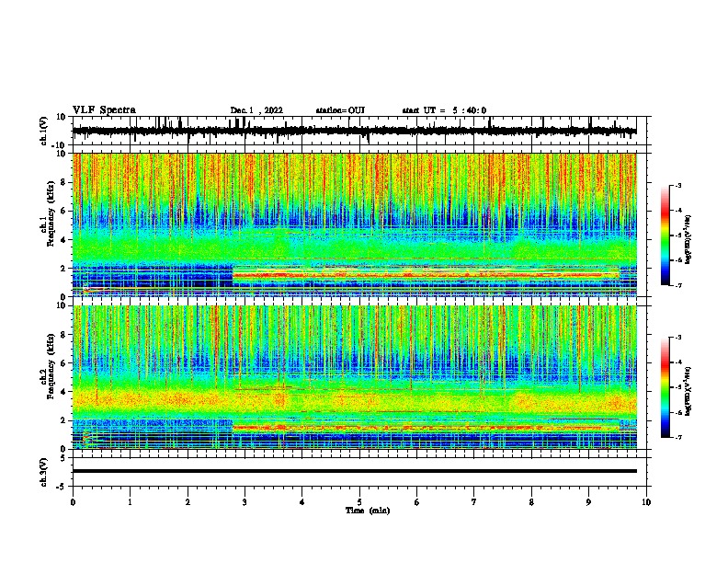Click the 'ch.3(V)' bottom panel axis label
Screen dimensions: 728x563
(x=44, y=472)
